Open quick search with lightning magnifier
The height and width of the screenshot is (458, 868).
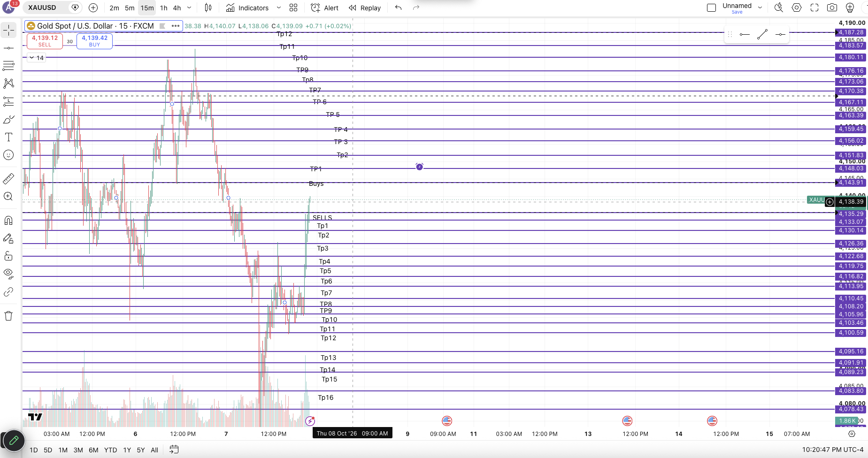779,8
